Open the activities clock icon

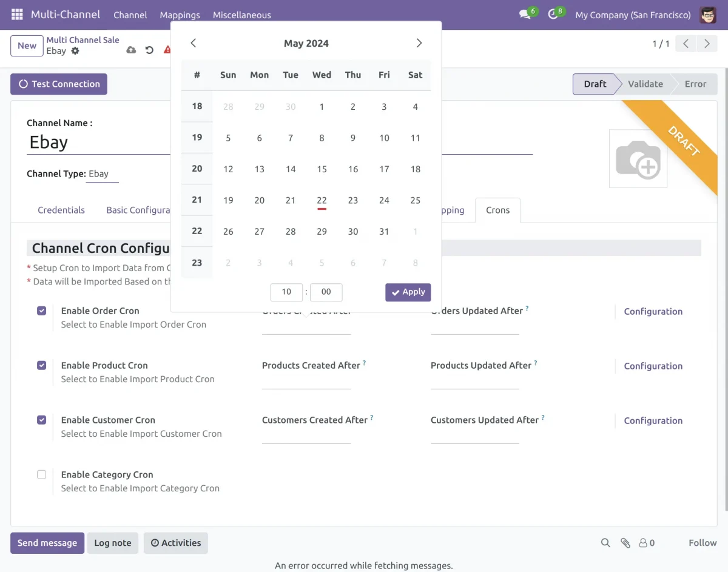point(553,15)
